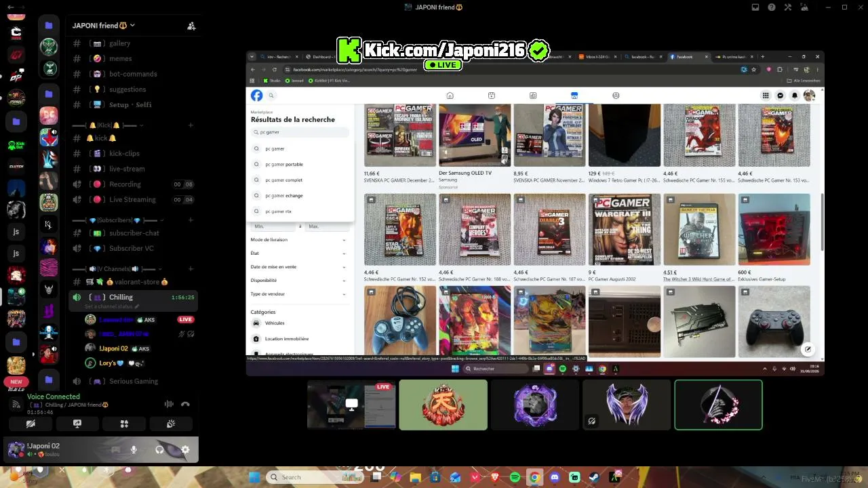
Task: Open the Facebook tab in shared browser
Action: 687,57
